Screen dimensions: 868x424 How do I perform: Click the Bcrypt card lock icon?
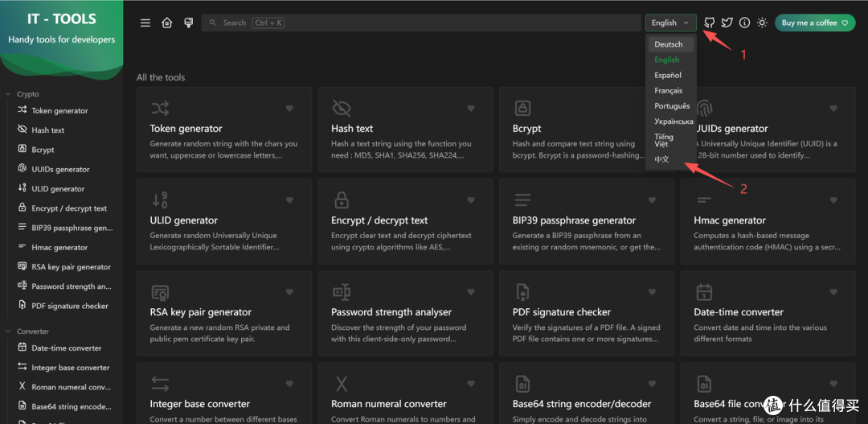(x=522, y=108)
